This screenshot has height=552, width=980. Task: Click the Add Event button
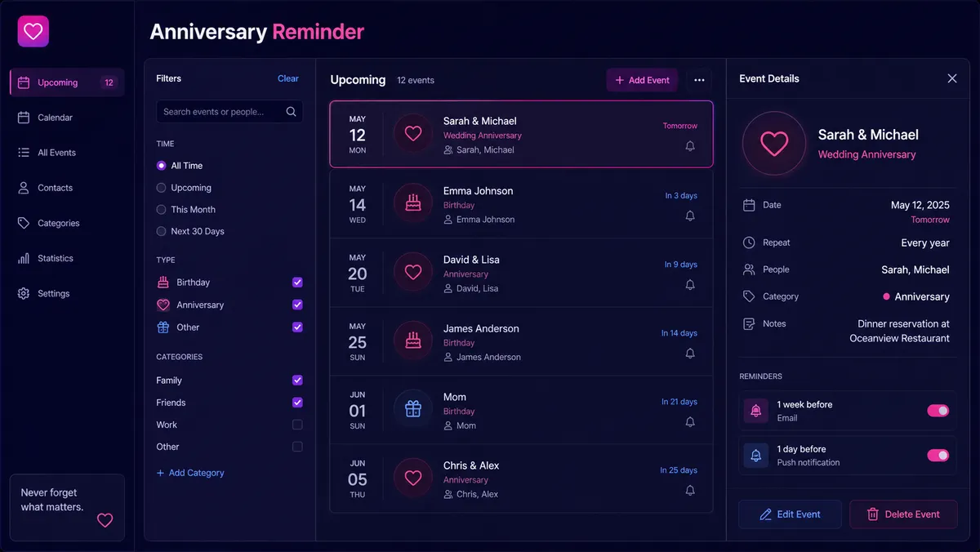(642, 80)
